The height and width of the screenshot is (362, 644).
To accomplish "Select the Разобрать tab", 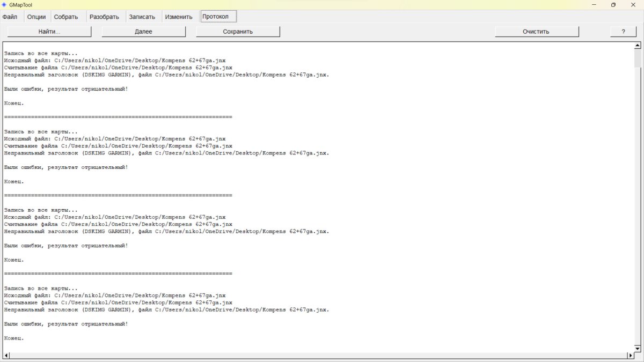I will [x=104, y=17].
